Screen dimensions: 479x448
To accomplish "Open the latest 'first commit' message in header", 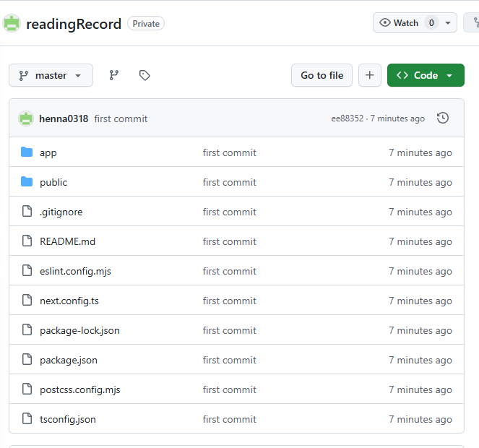I will coord(121,119).
